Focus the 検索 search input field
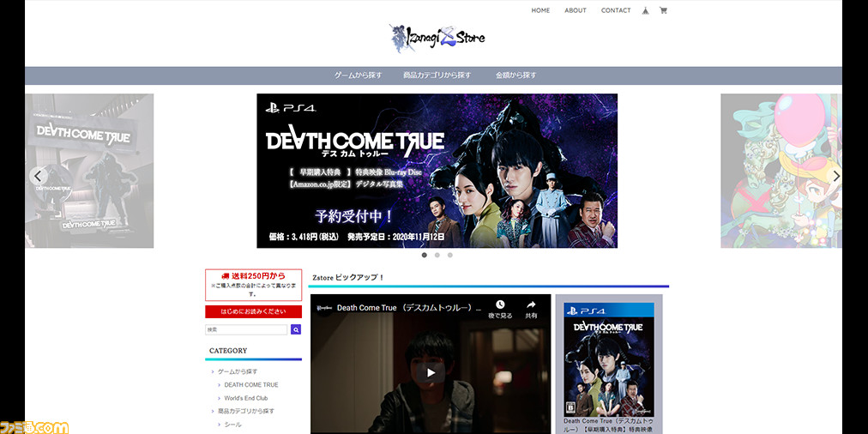The width and height of the screenshot is (868, 434). coord(247,329)
